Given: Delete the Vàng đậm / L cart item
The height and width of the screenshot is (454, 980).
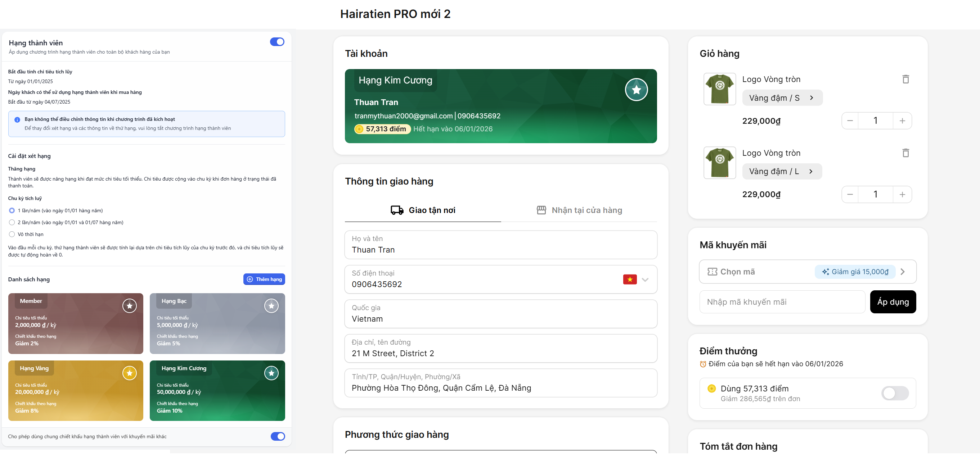Looking at the screenshot, I should 905,153.
